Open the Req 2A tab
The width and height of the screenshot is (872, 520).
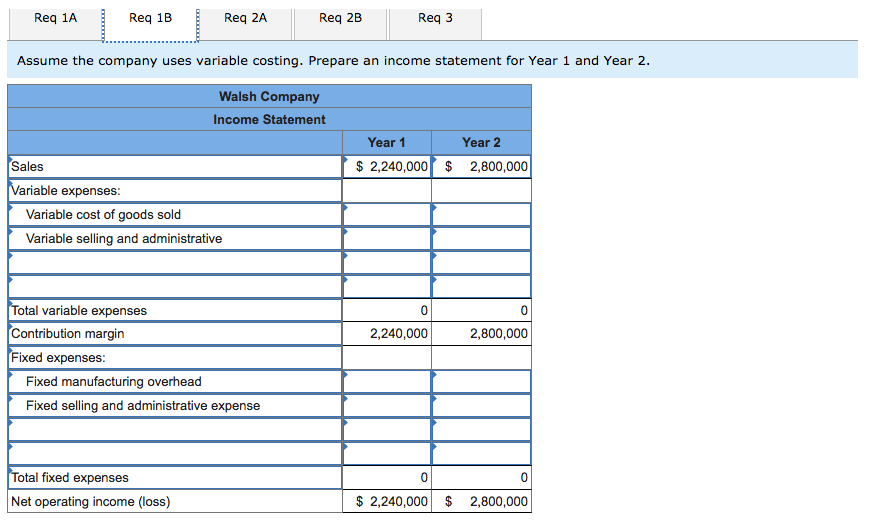click(x=245, y=23)
